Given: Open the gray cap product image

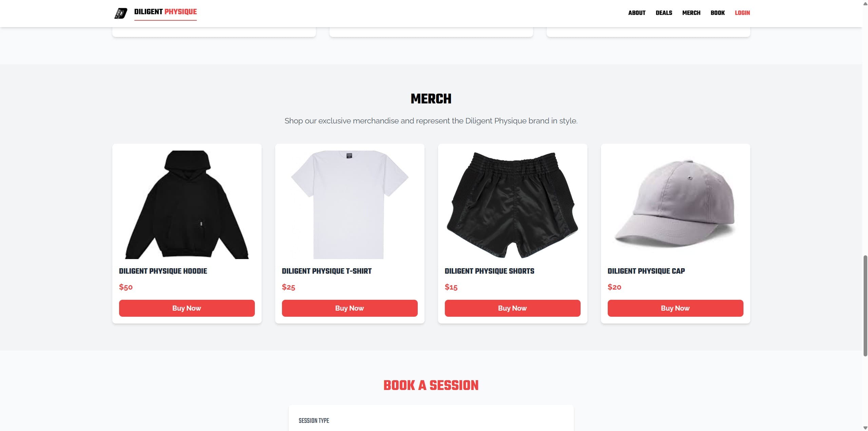Looking at the screenshot, I should coord(675,204).
